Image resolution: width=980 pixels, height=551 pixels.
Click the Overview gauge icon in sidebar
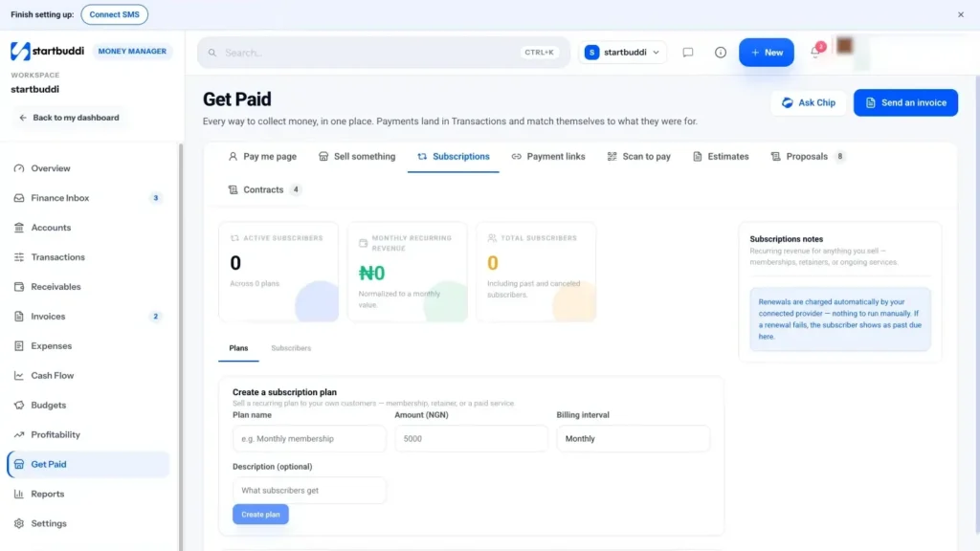[19, 168]
